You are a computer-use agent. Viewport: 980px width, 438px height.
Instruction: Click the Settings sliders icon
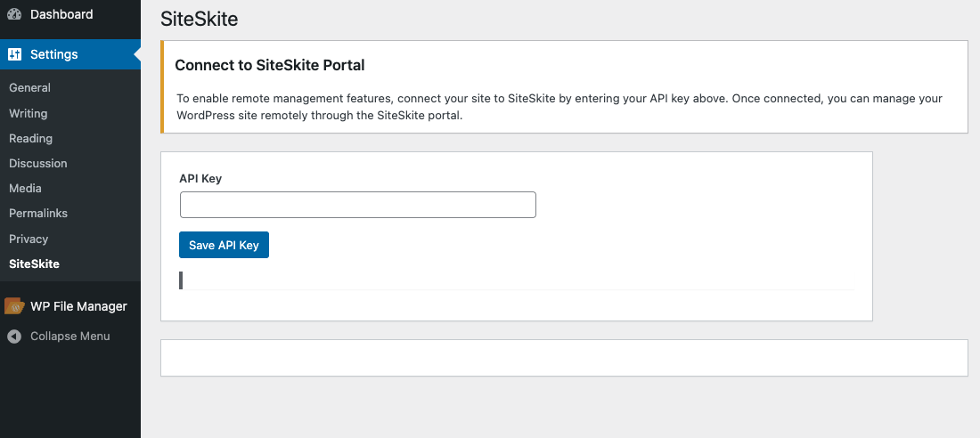[x=14, y=54]
